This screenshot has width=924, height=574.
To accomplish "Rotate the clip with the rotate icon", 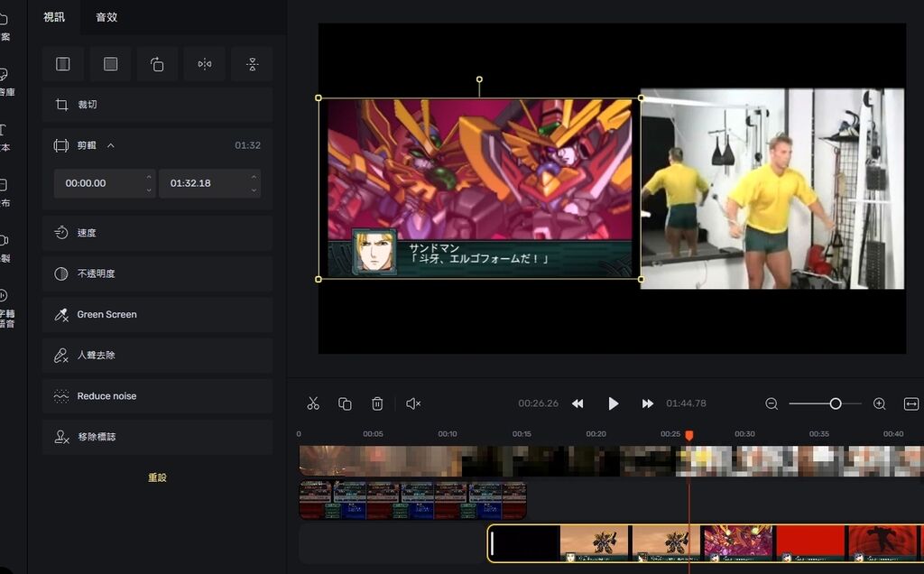I will (x=157, y=64).
